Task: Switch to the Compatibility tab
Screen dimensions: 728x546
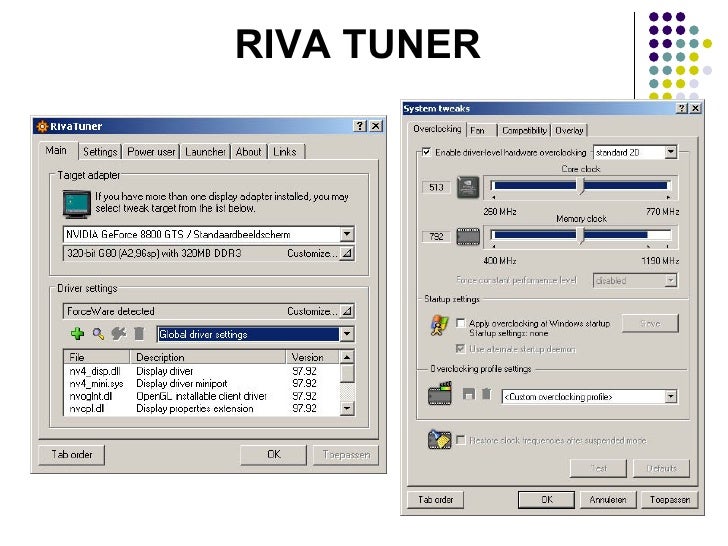Action: (x=524, y=130)
